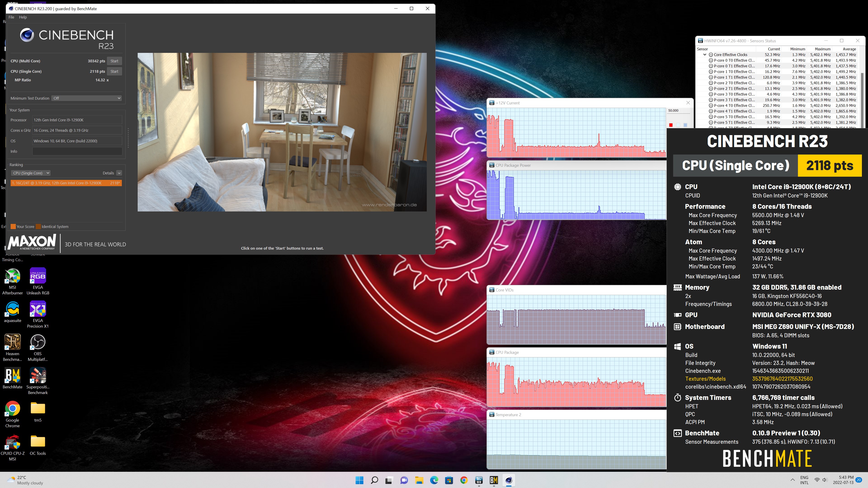Click the clock icon beside P-core 3 T1
The image size is (868, 488).
click(711, 100)
